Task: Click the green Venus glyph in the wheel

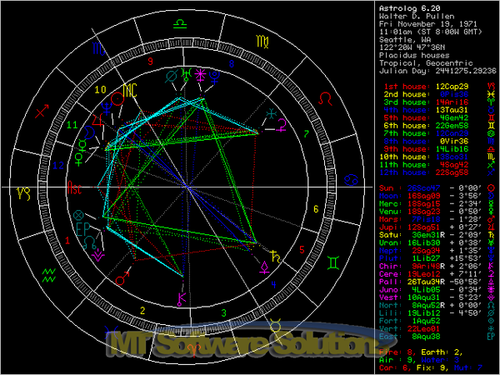Action: [x=79, y=159]
